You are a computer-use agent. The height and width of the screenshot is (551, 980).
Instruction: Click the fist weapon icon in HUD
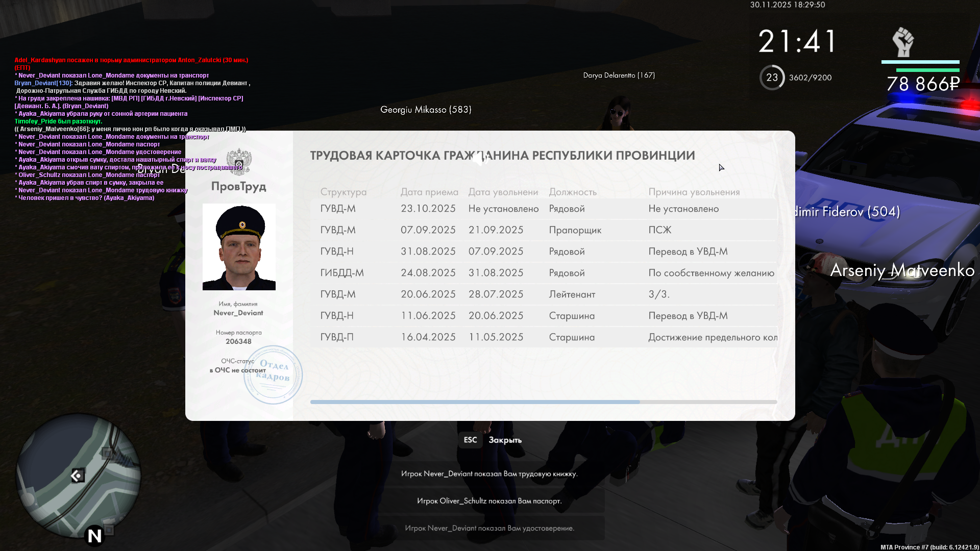(x=903, y=42)
